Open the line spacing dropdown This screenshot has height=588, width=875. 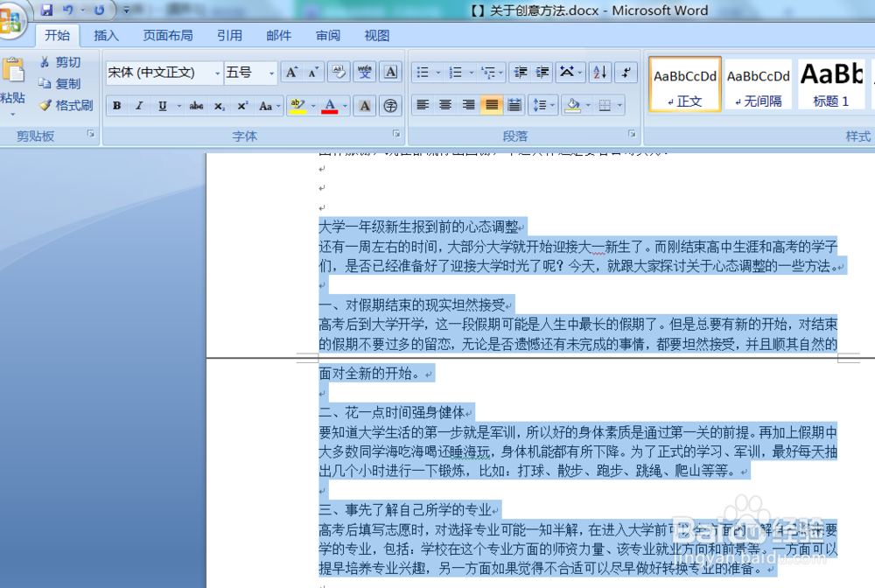[x=550, y=106]
